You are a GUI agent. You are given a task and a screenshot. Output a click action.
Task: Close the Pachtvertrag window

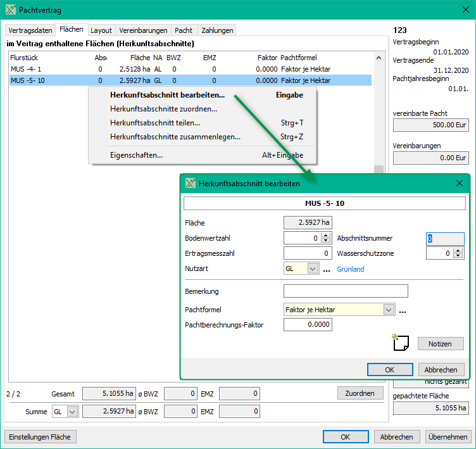click(x=461, y=9)
